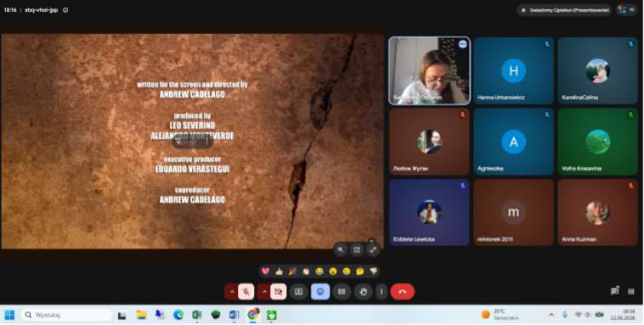Open the people count button showing 10
This screenshot has height=325, width=644.
tap(626, 10)
